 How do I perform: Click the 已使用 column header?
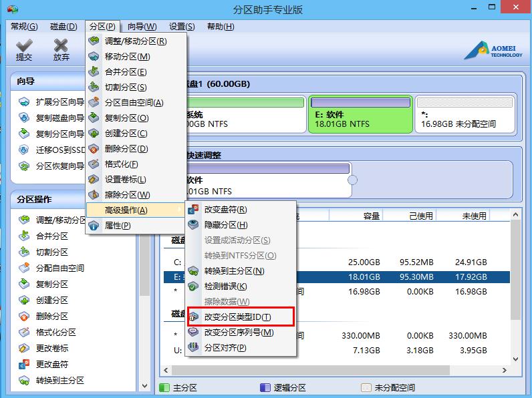pos(410,216)
